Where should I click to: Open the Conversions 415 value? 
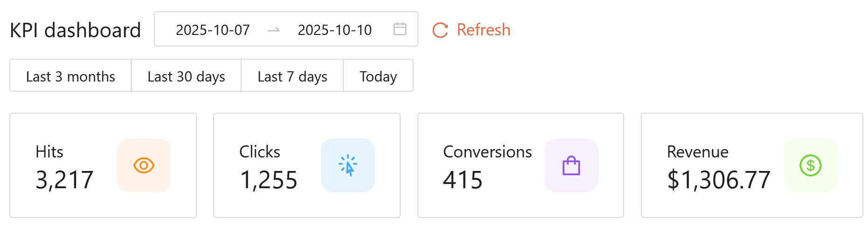coord(462,180)
